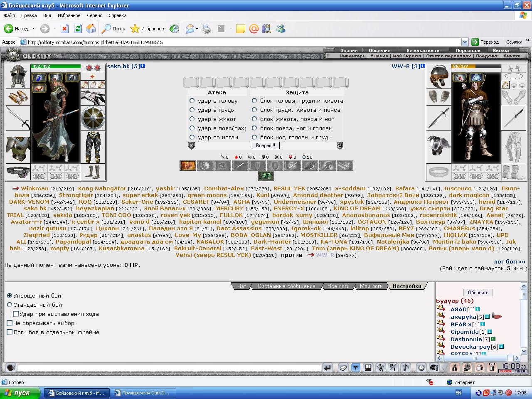
Task: Switch to the 'Мои логи' tab
Action: coord(371,286)
